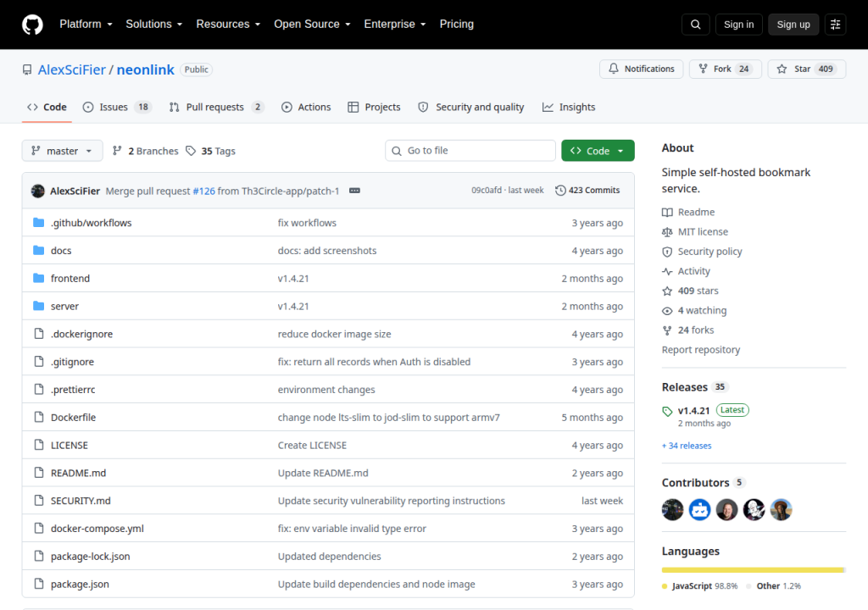Open the Activity link in About
Image resolution: width=868 pixels, height=610 pixels.
tap(686, 271)
